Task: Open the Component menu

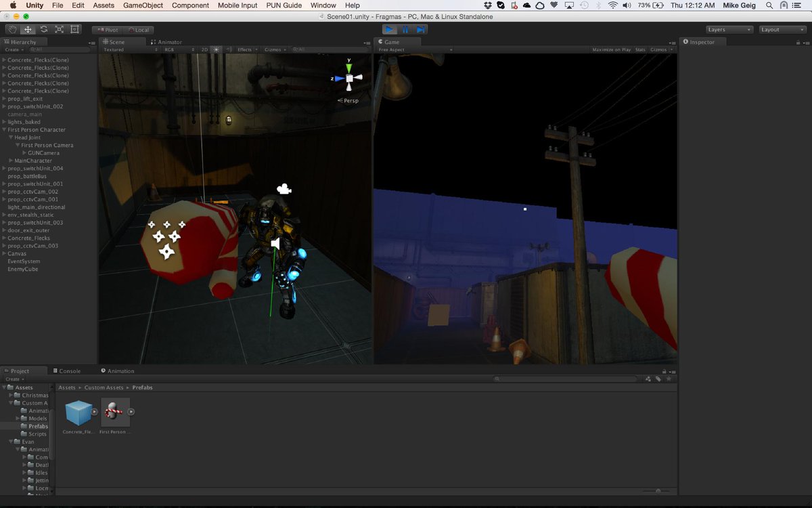Action: (x=190, y=5)
